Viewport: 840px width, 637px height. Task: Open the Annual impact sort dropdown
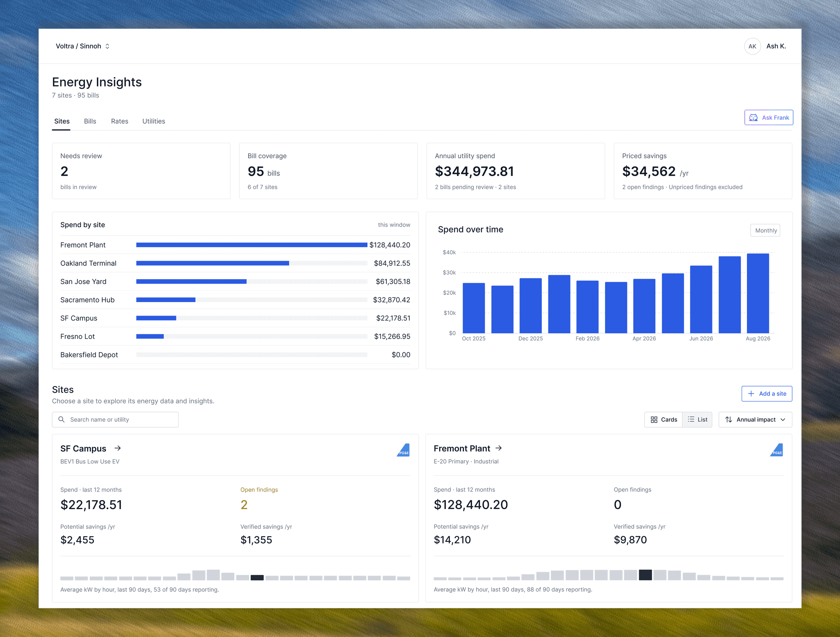coord(755,420)
